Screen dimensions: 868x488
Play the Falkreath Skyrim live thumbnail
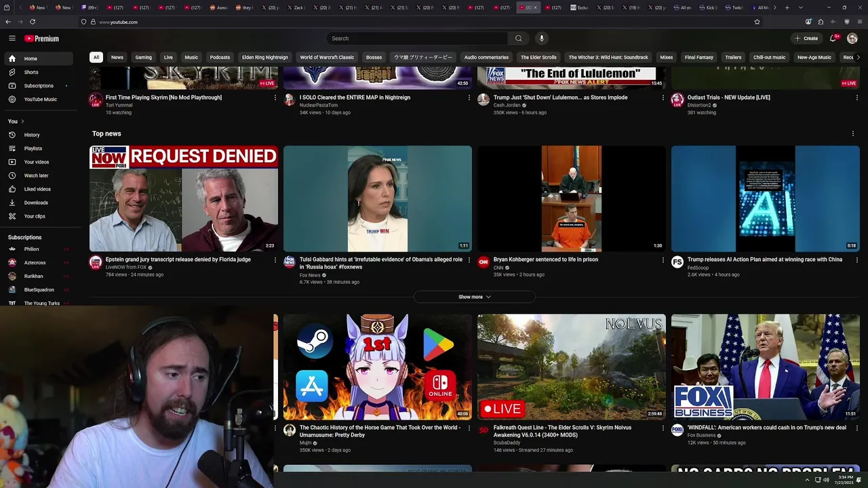coord(572,367)
